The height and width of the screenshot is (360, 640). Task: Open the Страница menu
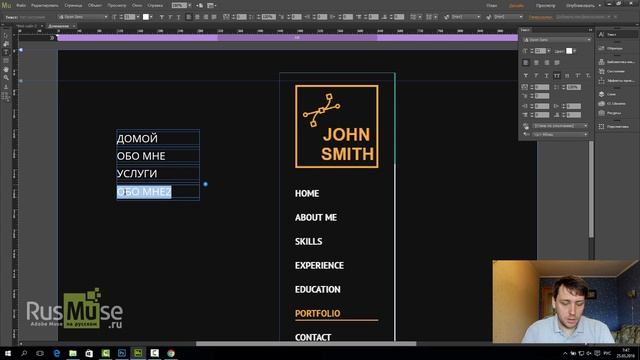73,5
